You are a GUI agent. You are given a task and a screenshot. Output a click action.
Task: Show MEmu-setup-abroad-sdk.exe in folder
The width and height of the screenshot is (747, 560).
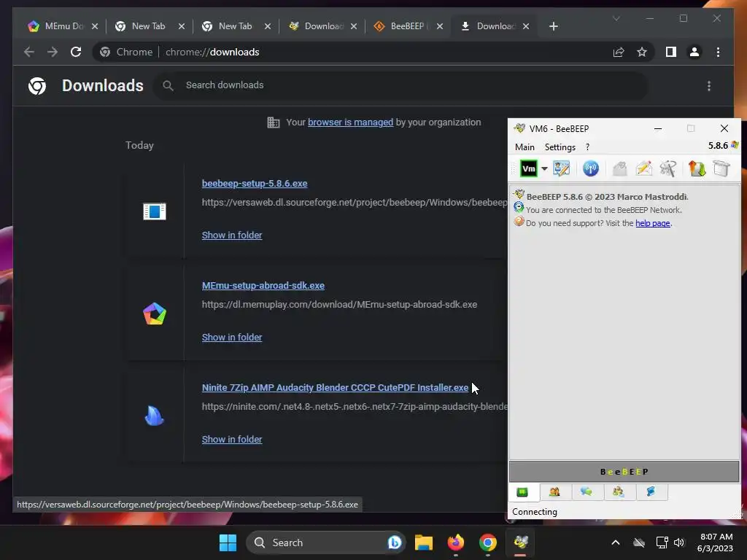click(232, 337)
